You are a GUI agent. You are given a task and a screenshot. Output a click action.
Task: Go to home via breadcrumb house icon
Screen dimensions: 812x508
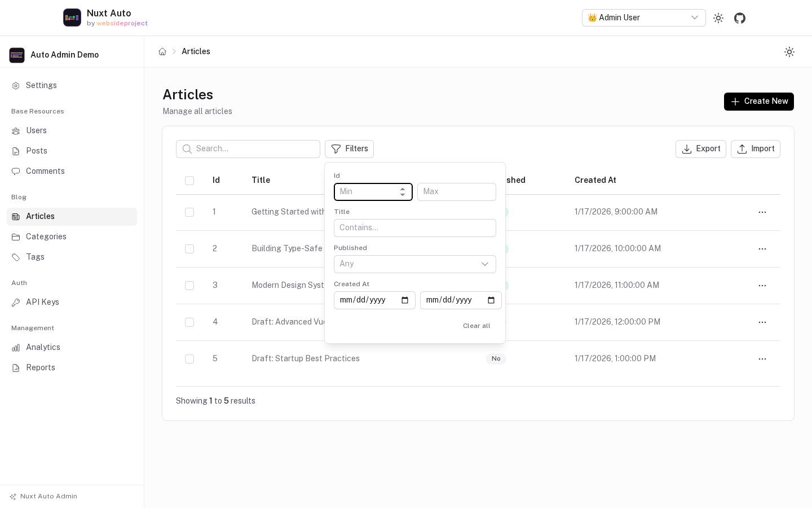click(x=162, y=51)
